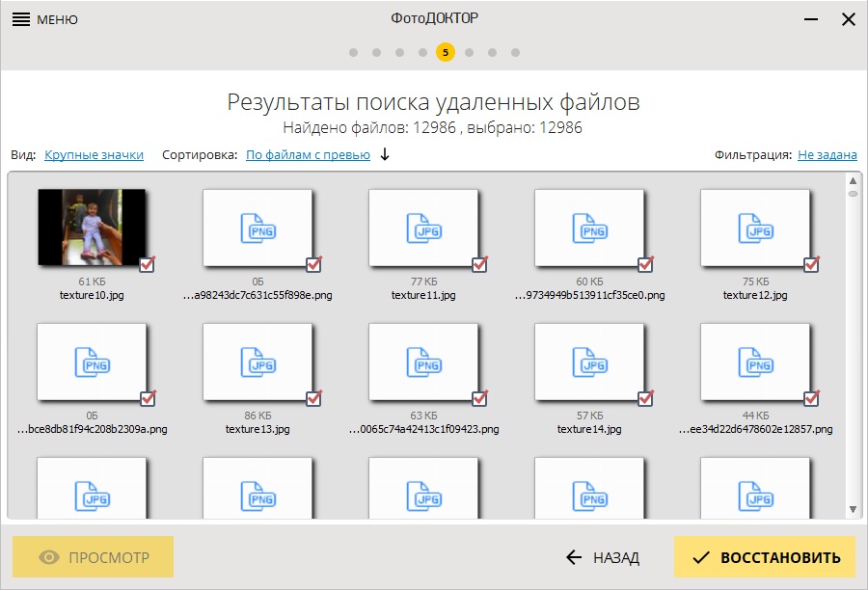Screen dimensions: 868x590
Task: Open the Крупные значки view dropdown
Action: (x=94, y=155)
